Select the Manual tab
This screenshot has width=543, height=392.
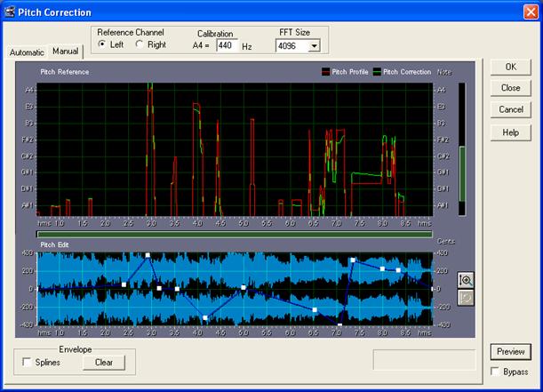tap(65, 52)
